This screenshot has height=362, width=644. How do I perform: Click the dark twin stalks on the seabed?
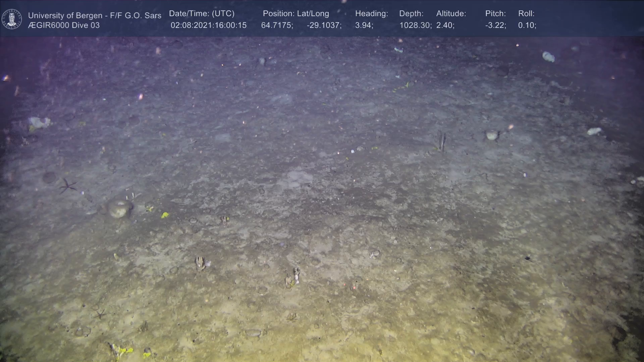(442, 141)
